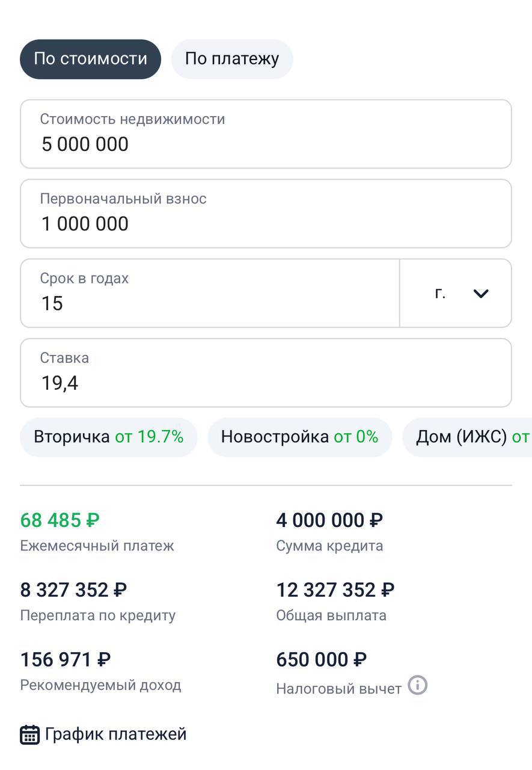
Task: Click the payment schedule calendar icon
Action: [x=30, y=735]
